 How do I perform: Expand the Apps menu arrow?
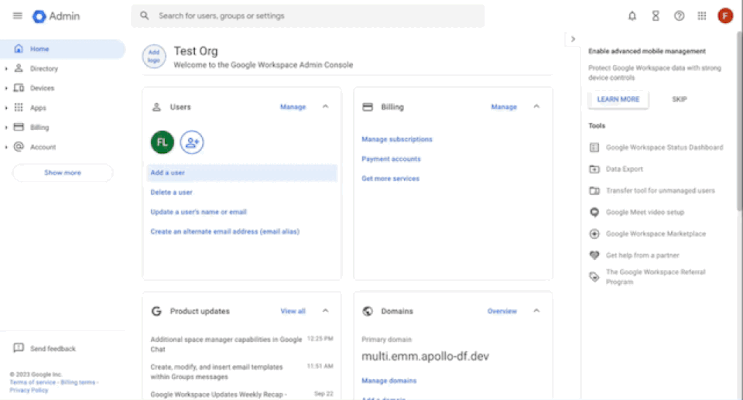[x=6, y=108]
